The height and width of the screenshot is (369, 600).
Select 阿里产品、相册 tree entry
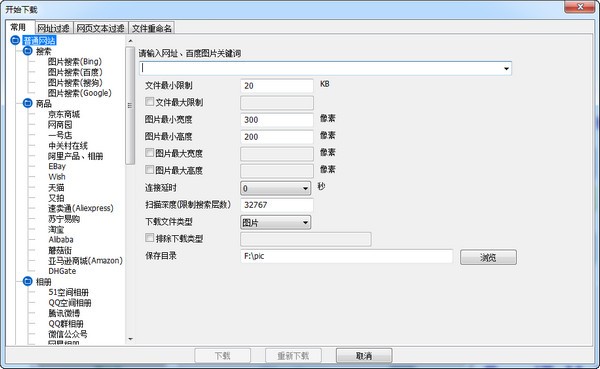75,156
